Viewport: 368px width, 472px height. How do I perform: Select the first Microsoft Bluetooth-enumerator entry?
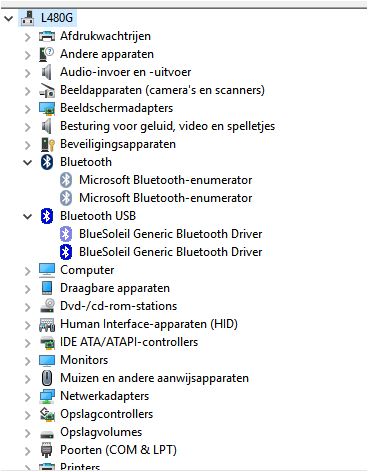pyautogui.click(x=165, y=180)
